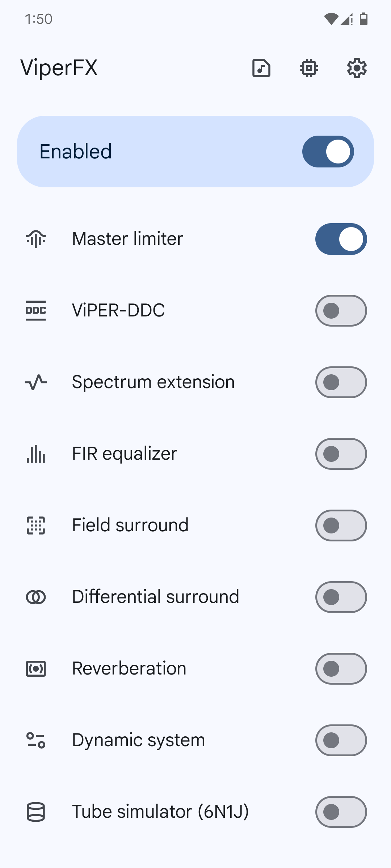This screenshot has height=868, width=391.
Task: Open the Spectrum extension options
Action: click(x=153, y=382)
